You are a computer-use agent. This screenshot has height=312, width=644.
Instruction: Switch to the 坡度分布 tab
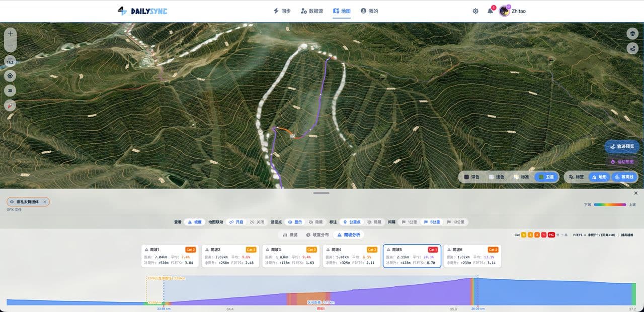coord(317,235)
